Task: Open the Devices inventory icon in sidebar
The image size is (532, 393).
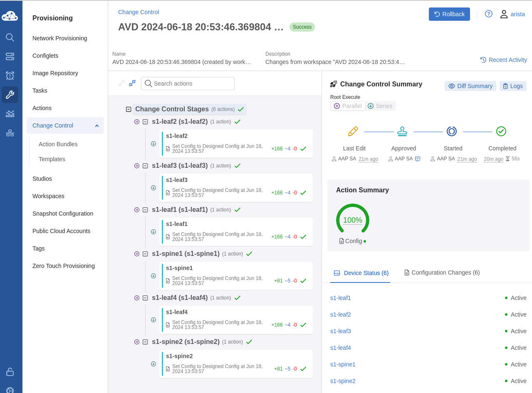Action: point(10,56)
